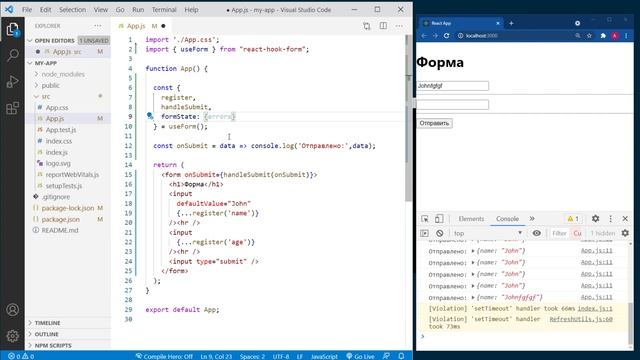Open browser Extensions puzzle icon

coord(603,36)
